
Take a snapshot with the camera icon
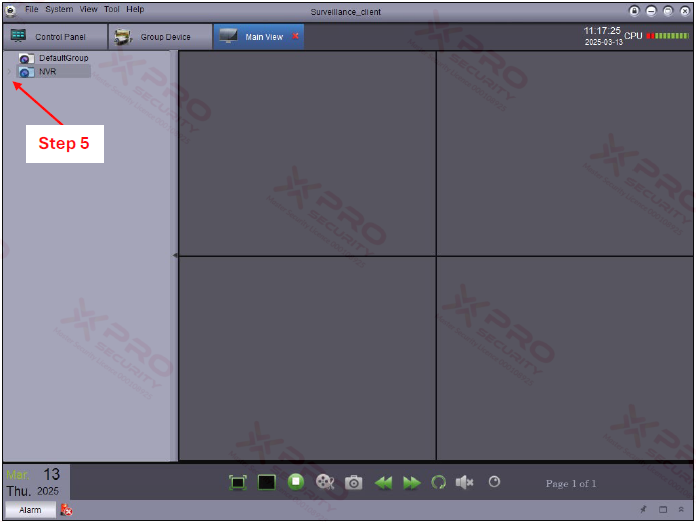click(353, 482)
